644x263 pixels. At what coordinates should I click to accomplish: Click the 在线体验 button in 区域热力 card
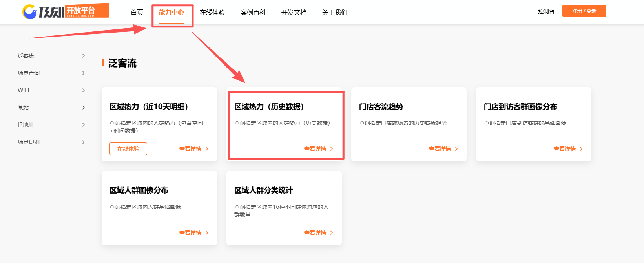128,149
